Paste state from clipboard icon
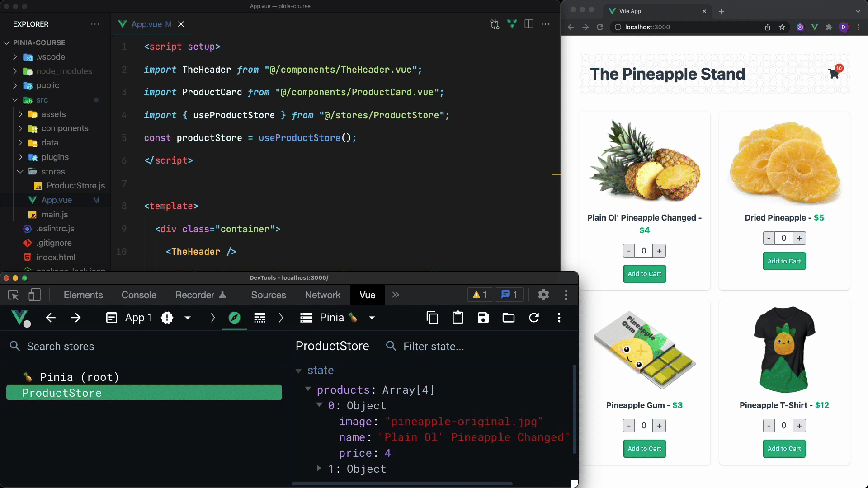Viewport: 868px width, 488px height. click(458, 318)
